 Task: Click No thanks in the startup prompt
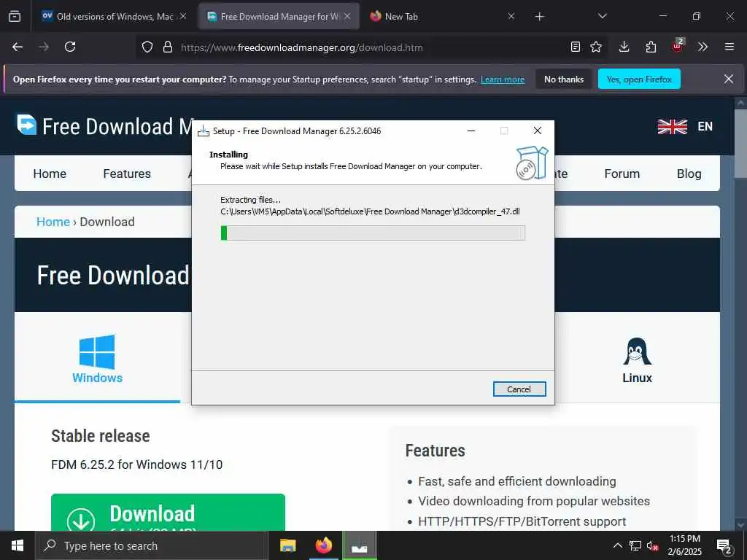click(564, 79)
